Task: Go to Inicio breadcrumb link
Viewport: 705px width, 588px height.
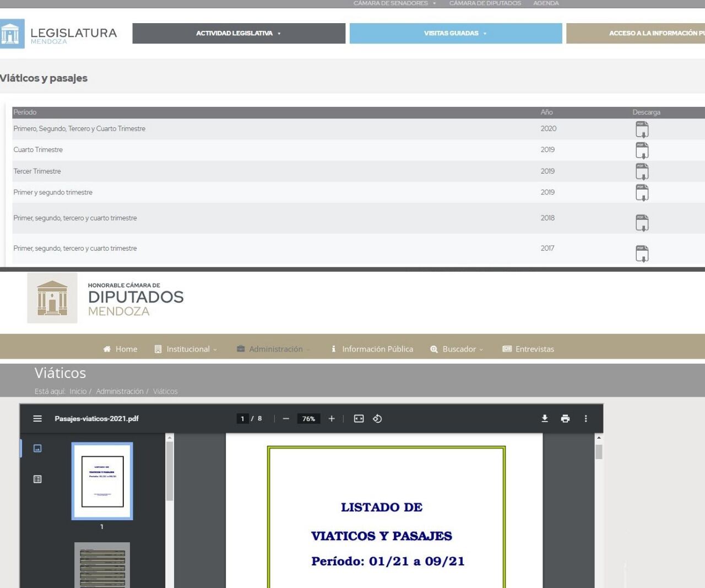Action: tap(78, 391)
